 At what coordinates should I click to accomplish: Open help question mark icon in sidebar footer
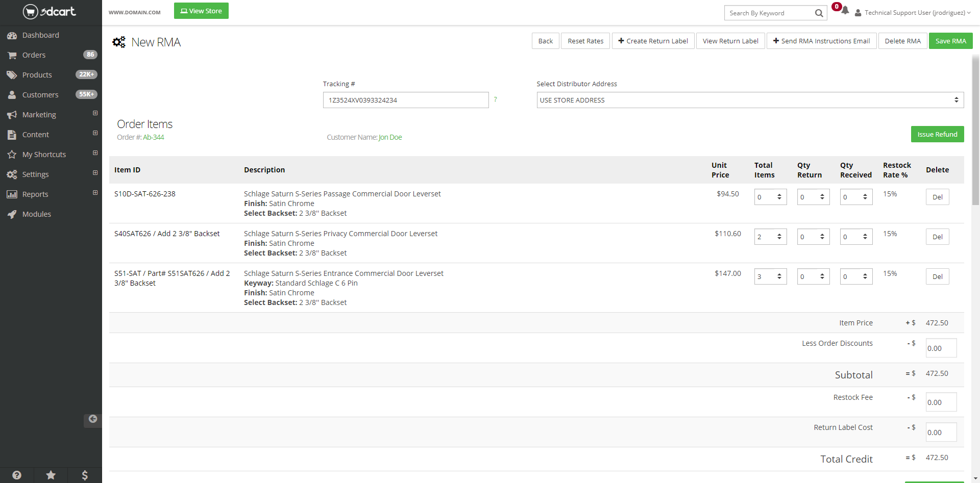pyautogui.click(x=17, y=475)
